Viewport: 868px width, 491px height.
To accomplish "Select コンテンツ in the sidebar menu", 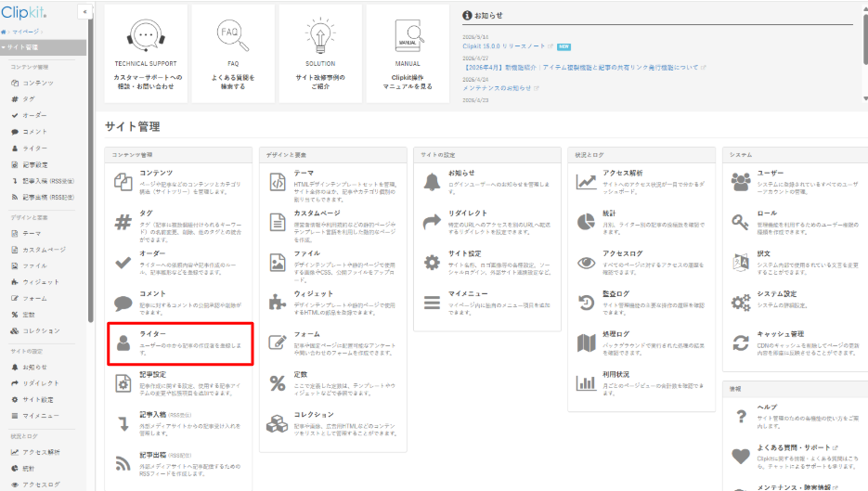I will [x=38, y=83].
